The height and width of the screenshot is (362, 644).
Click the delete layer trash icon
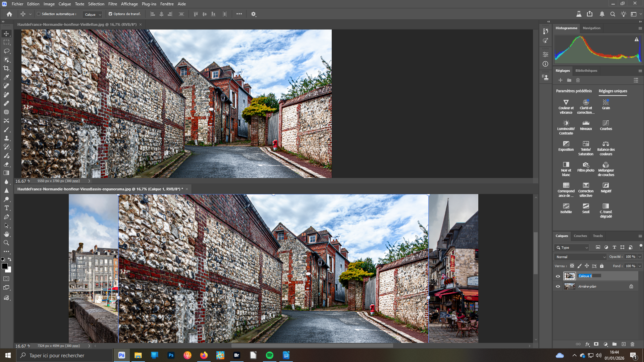point(632,344)
